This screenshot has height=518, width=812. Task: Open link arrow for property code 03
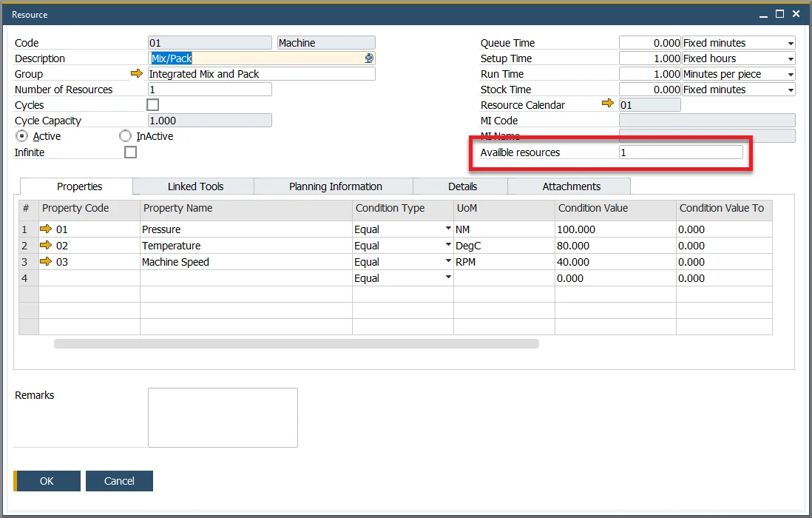(46, 262)
